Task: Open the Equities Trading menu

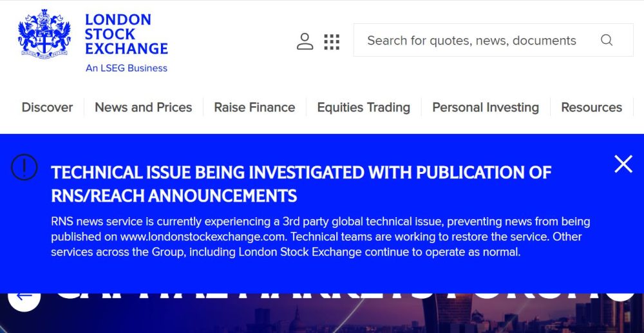Action: 363,108
